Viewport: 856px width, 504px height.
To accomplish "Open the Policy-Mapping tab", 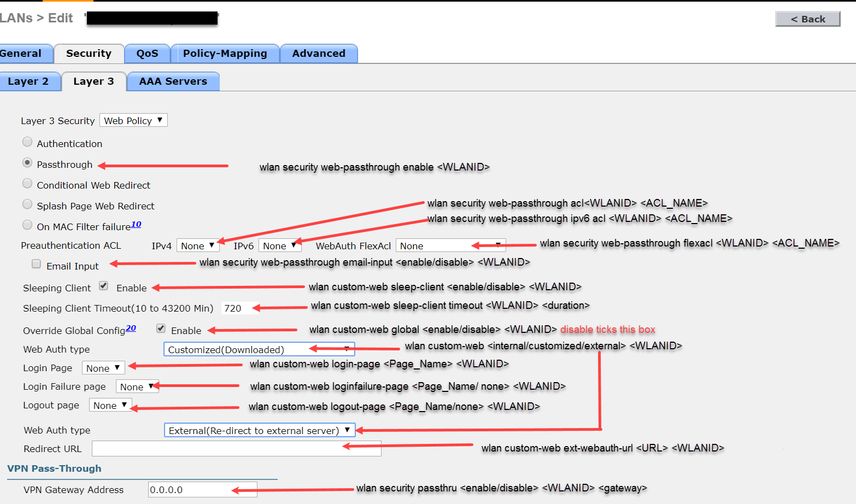I will 225,54.
